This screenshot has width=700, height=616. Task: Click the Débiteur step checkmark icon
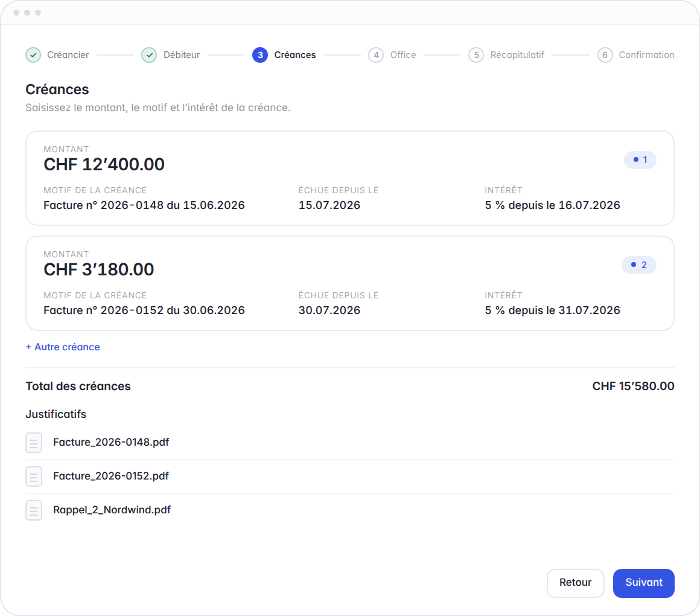(149, 55)
